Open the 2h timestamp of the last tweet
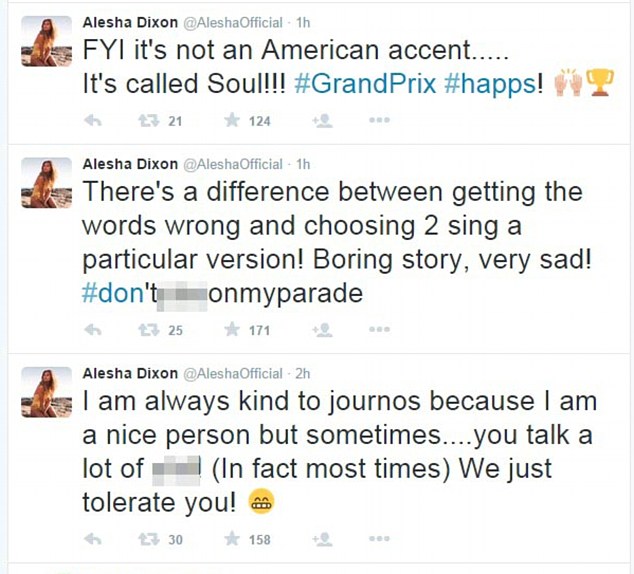This screenshot has width=634, height=574. point(301,373)
